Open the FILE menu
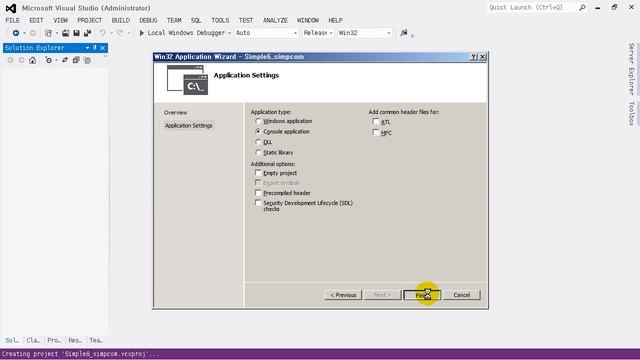This screenshot has height=360, width=640. click(12, 20)
